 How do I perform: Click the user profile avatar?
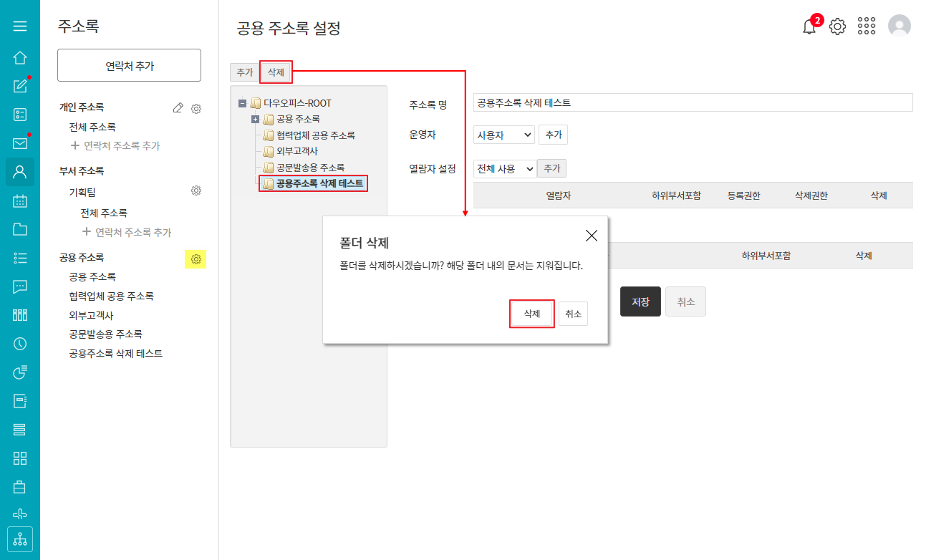[x=899, y=26]
